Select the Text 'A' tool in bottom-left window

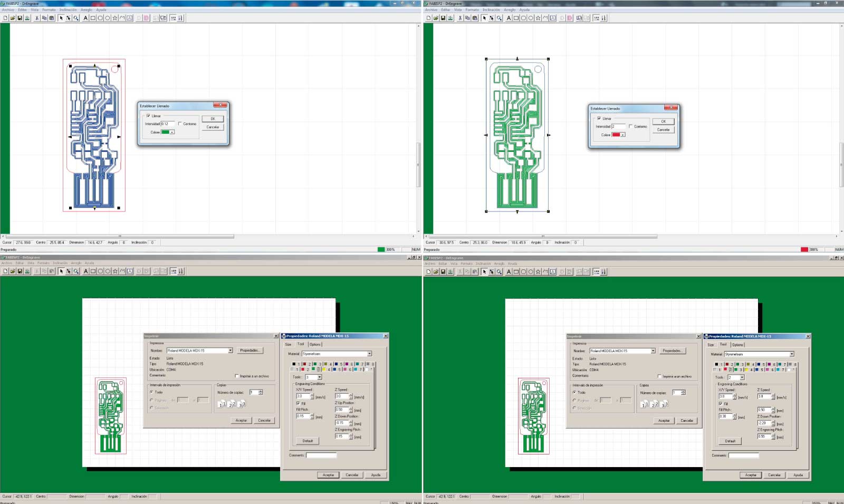pyautogui.click(x=85, y=272)
